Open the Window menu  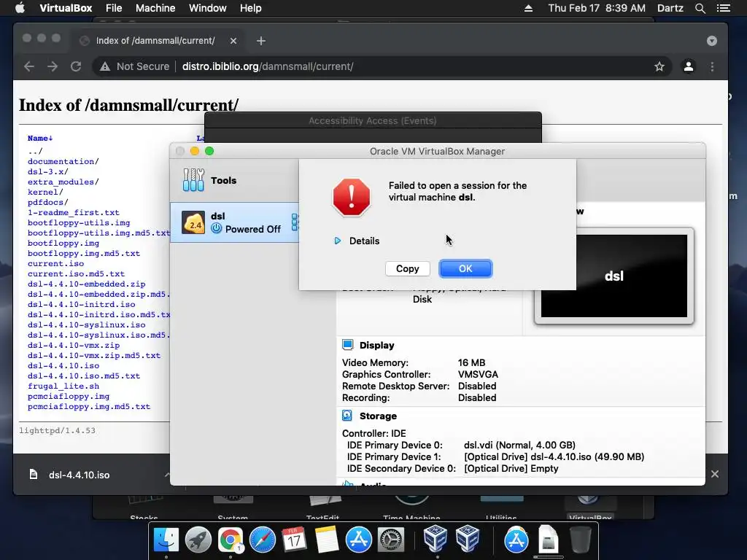(x=208, y=8)
